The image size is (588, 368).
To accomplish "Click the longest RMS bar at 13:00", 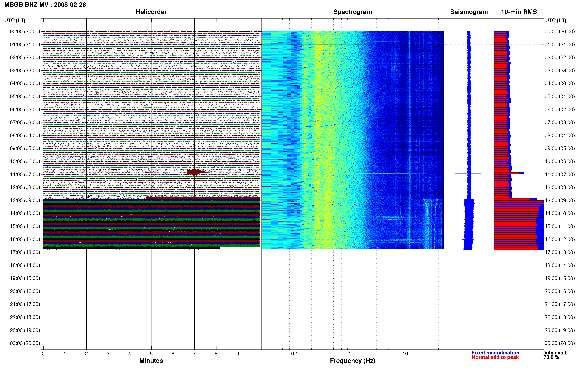I will click(x=519, y=201).
